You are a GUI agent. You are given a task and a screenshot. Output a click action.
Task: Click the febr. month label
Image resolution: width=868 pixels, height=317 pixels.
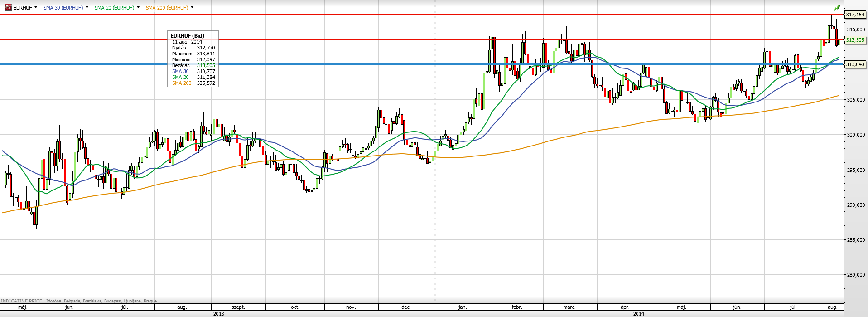point(517,307)
